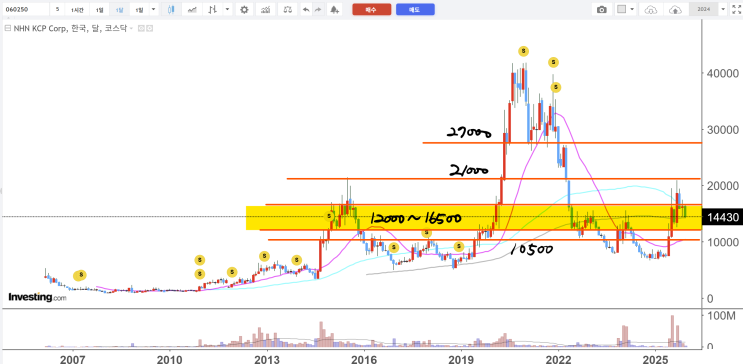This screenshot has width=743, height=364.
Task: Add a price alert bell icon
Action: [335, 9]
